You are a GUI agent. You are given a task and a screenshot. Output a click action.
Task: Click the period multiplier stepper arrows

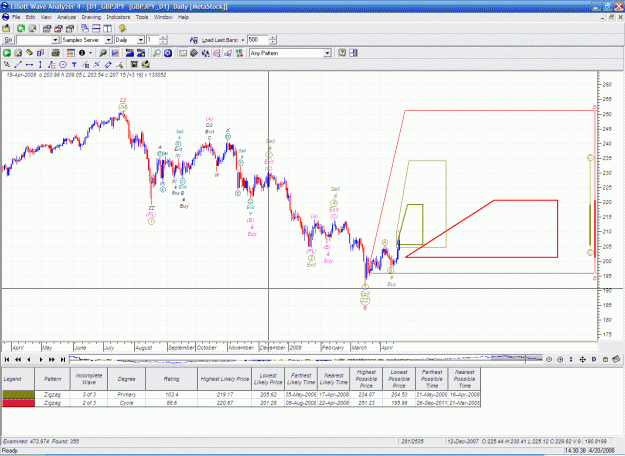(163, 40)
